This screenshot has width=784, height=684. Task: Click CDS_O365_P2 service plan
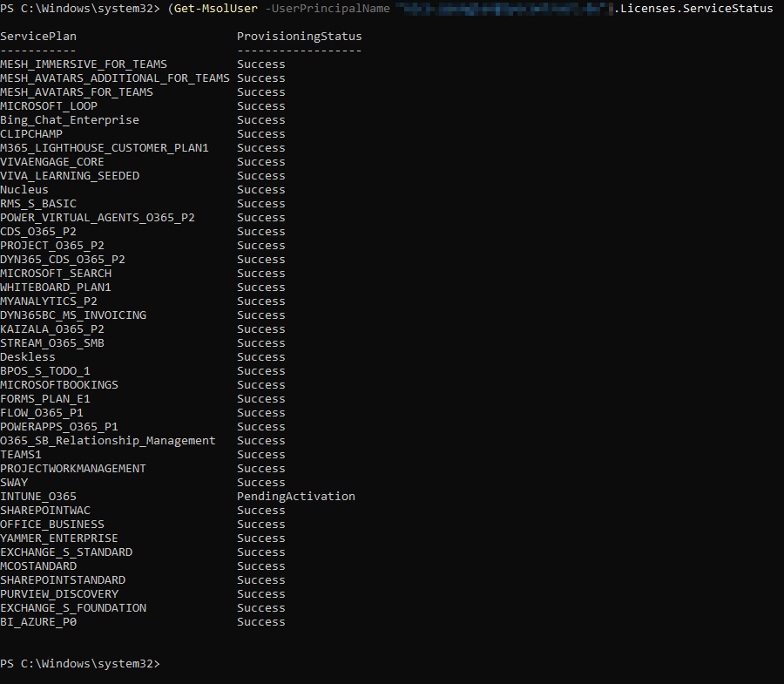(x=38, y=232)
